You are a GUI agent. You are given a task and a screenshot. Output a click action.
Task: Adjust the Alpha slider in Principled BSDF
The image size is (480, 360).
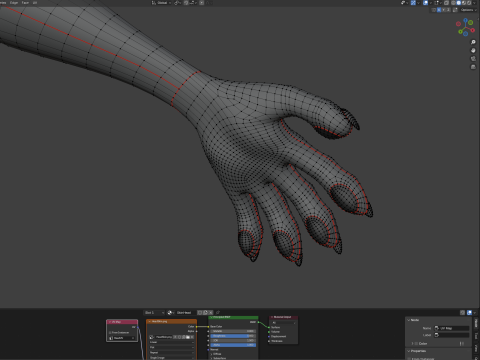(233, 345)
